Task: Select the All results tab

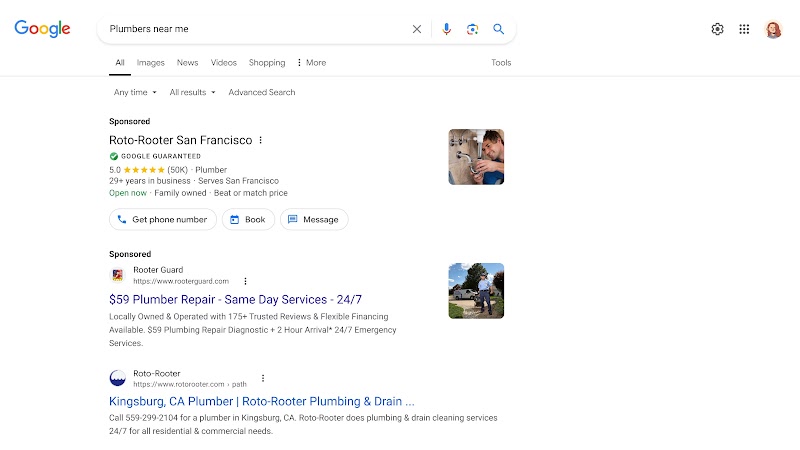Action: (120, 62)
